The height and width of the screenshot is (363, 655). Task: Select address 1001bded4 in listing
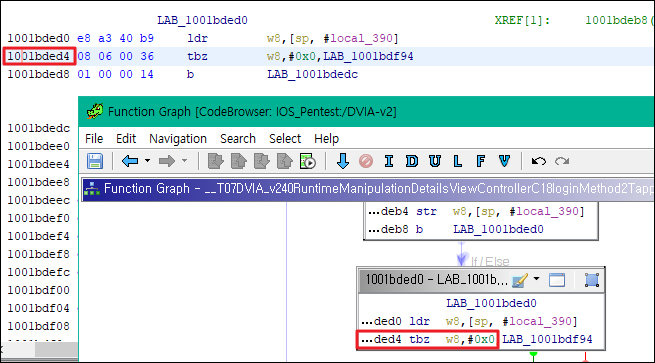pos(38,56)
